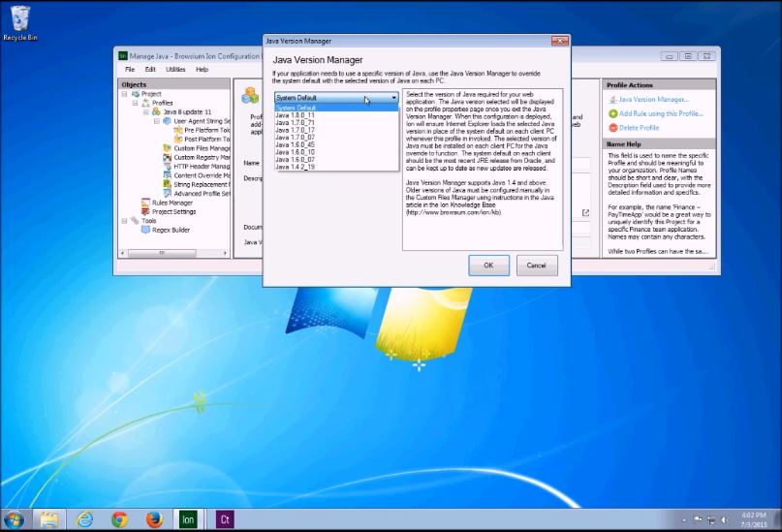Click the Post Platform Token star icon

[x=178, y=140]
